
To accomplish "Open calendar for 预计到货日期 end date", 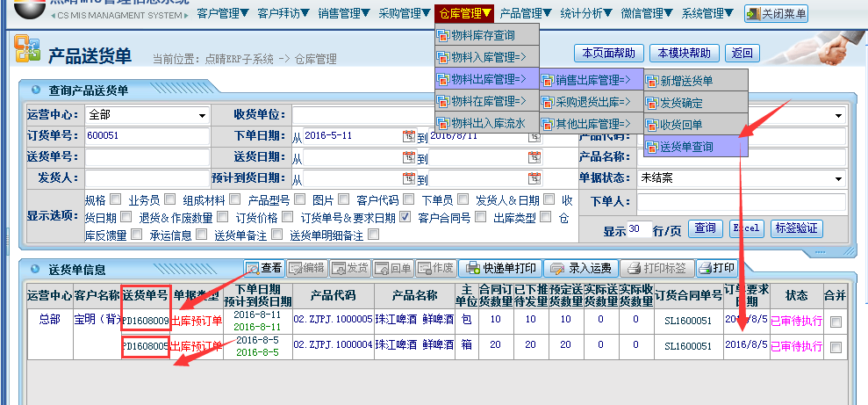I will click(534, 179).
